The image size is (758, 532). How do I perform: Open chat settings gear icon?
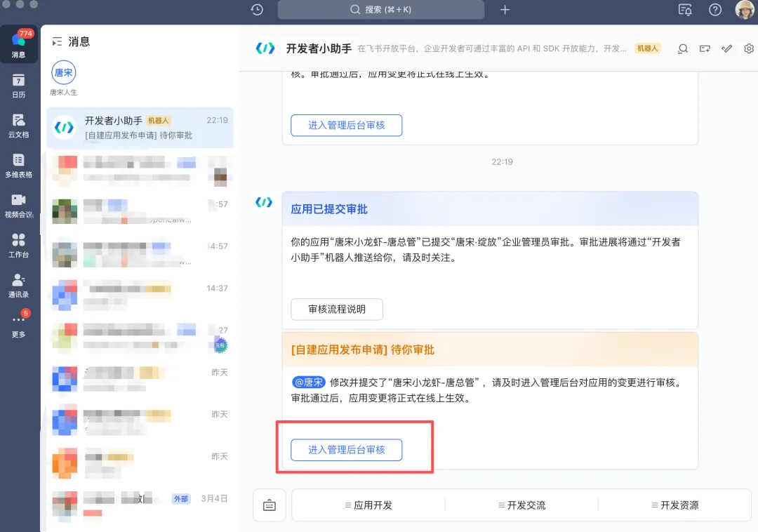[749, 48]
